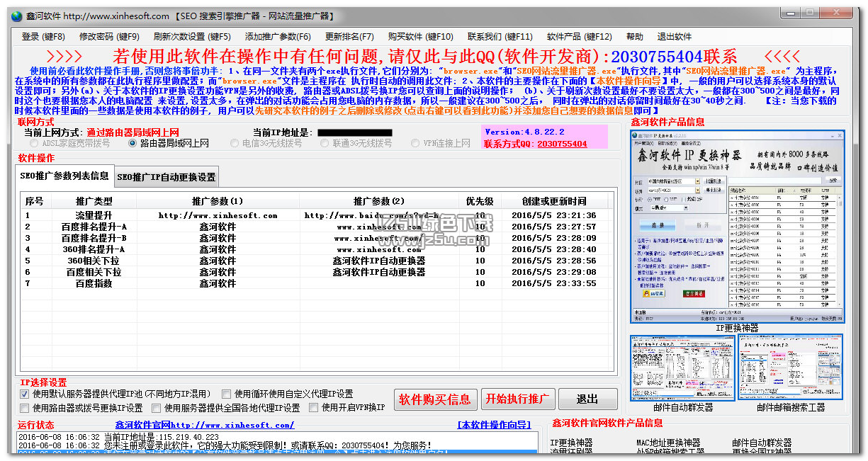This screenshot has height=461, width=868.
Task: Click 联系我们 (键F11) menu item
Action: point(500,37)
